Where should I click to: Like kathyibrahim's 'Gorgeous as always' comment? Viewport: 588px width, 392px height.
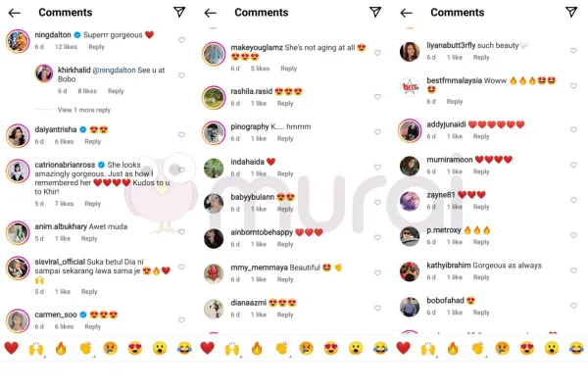point(573,270)
